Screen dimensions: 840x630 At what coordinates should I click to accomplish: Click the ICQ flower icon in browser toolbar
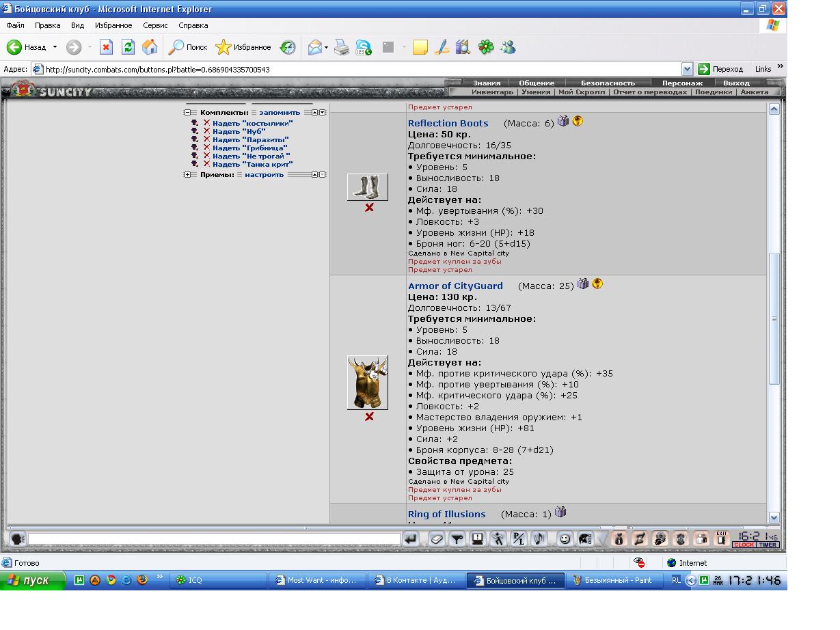tap(486, 47)
